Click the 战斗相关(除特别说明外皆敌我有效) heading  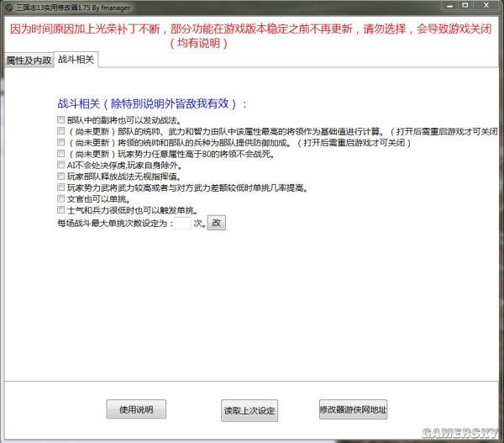(x=152, y=104)
